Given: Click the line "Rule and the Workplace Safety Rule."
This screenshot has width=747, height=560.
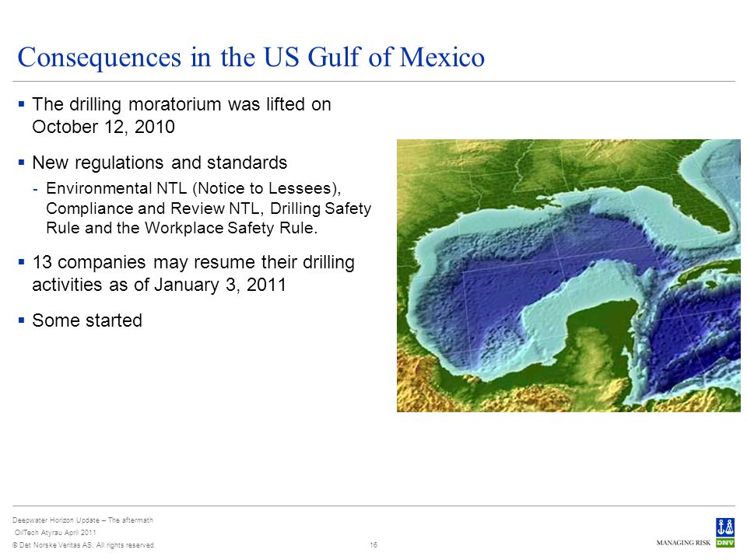Looking at the screenshot, I should pyautogui.click(x=181, y=228).
